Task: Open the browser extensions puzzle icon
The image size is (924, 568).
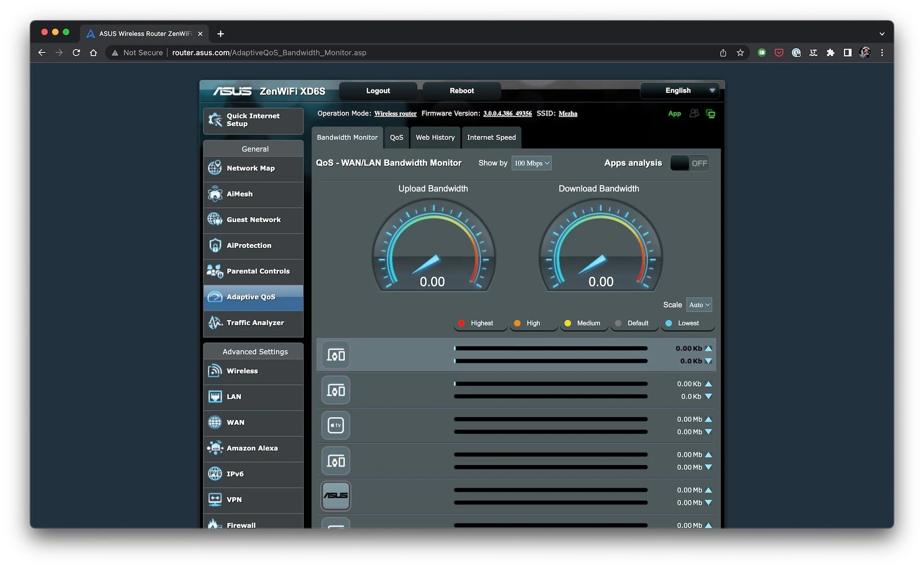Action: 830,53
